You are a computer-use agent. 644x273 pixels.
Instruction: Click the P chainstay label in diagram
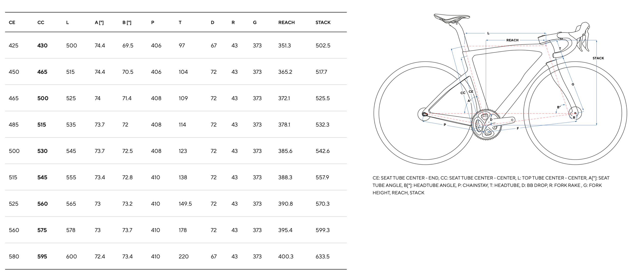(445, 125)
